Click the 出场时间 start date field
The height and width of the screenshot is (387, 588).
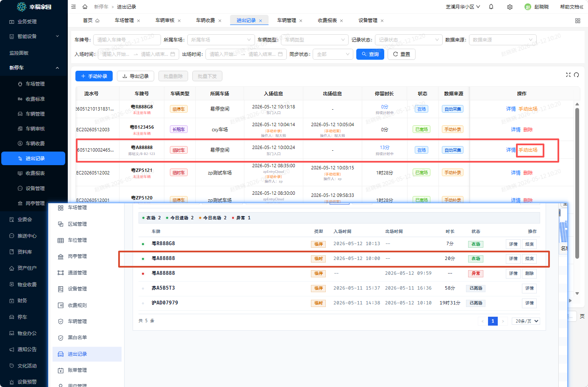click(x=223, y=54)
